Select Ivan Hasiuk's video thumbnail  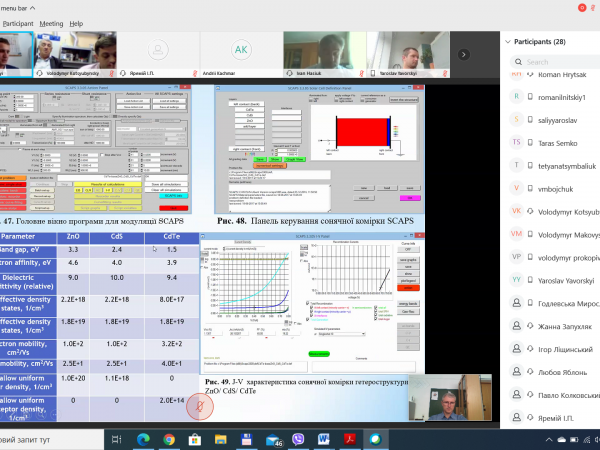pyautogui.click(x=323, y=52)
